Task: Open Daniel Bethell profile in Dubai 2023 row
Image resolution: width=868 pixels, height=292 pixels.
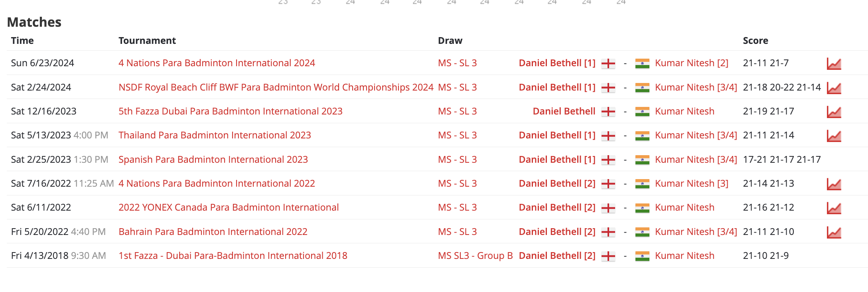Action: coord(564,111)
